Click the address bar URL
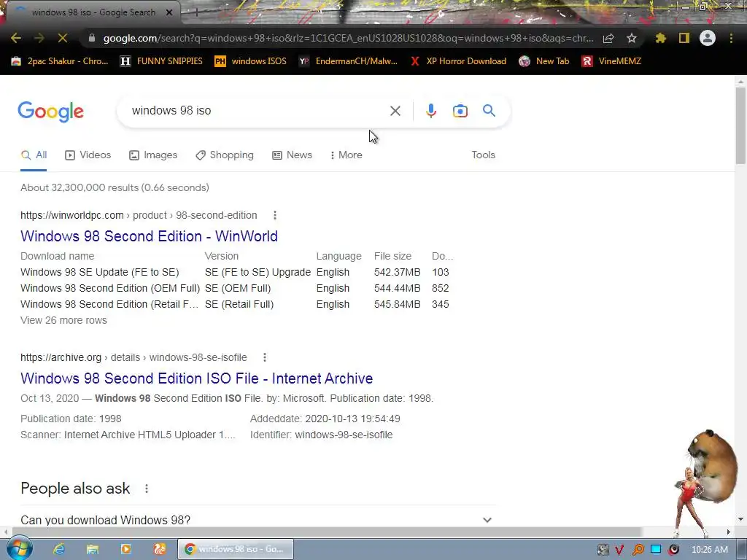The width and height of the screenshot is (747, 560). click(348, 38)
